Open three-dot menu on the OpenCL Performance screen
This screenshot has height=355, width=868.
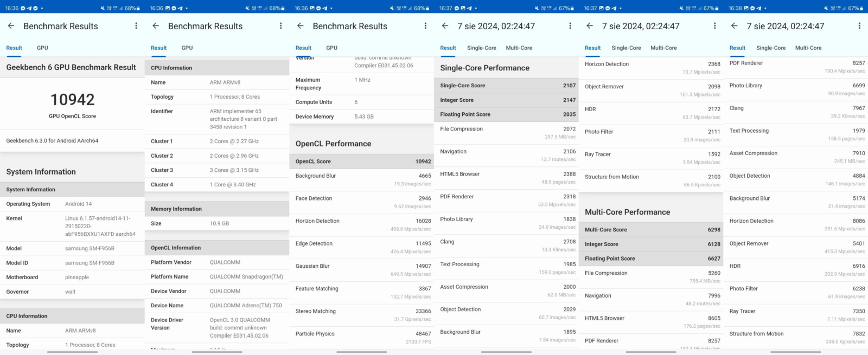tap(425, 26)
